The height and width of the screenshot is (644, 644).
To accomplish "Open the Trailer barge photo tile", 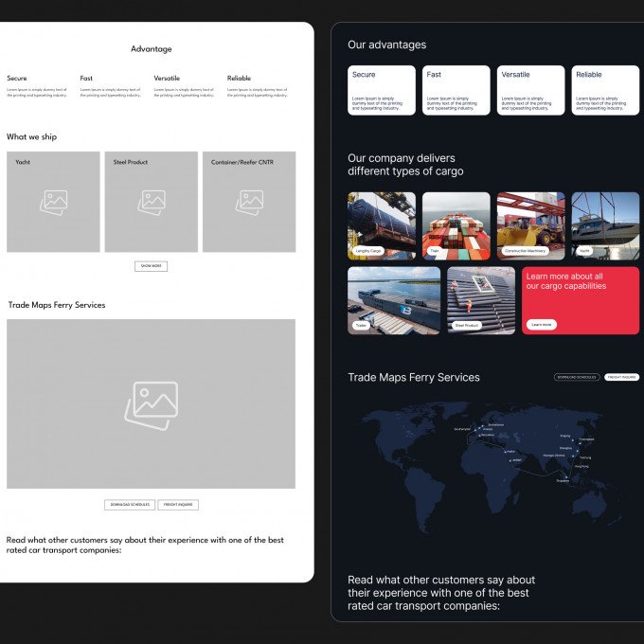I will (x=394, y=299).
